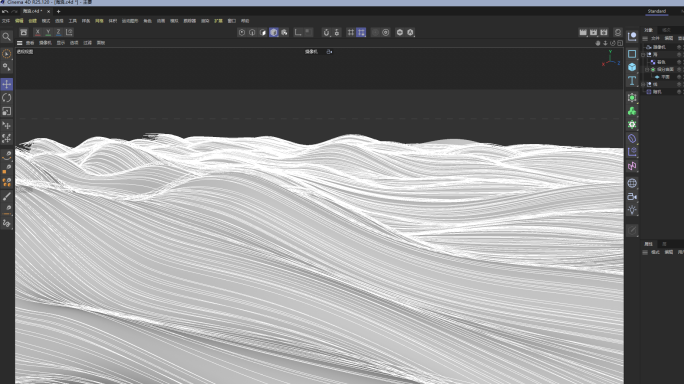This screenshot has width=684, height=384.
Task: Open the 创建 menu
Action: pyautogui.click(x=33, y=21)
